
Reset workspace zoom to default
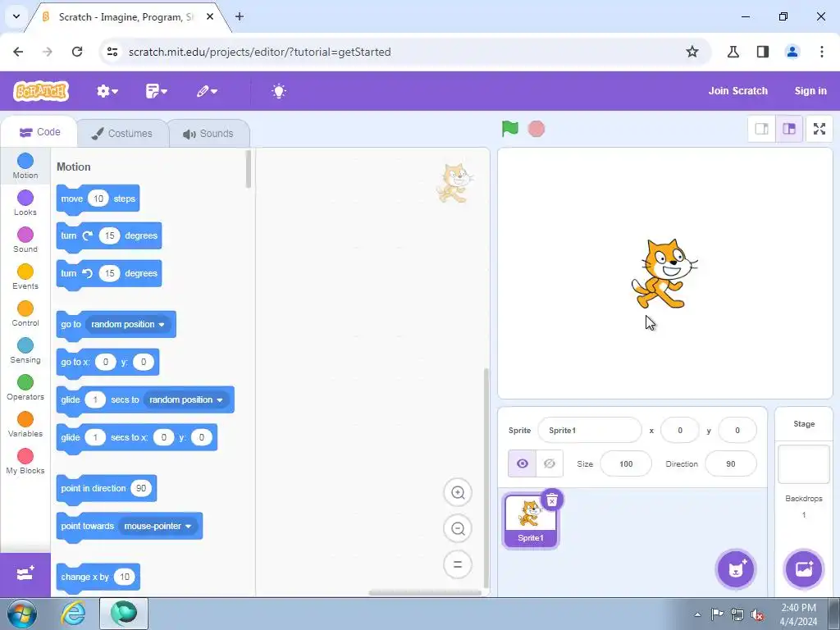point(458,564)
